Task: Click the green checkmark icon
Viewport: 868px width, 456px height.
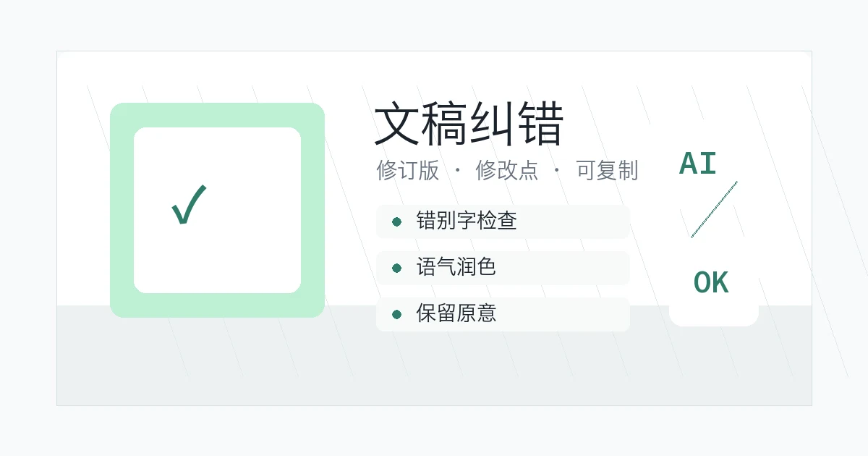Action: 189,206
